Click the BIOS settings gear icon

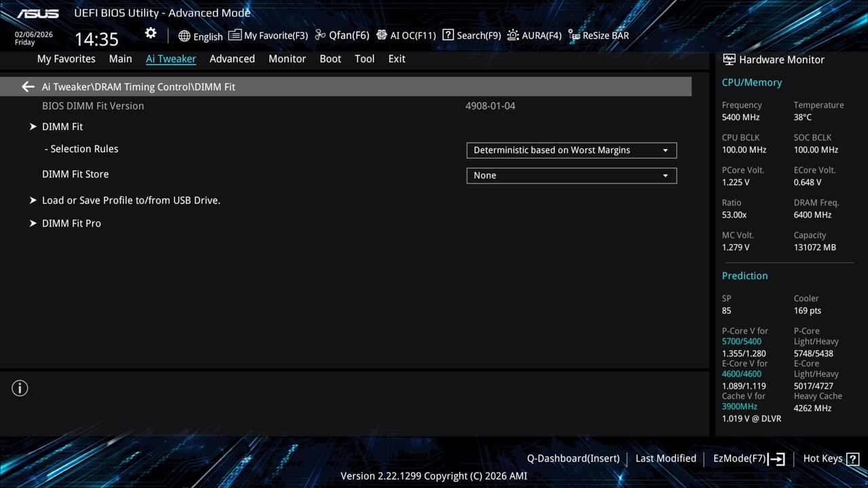(x=150, y=33)
